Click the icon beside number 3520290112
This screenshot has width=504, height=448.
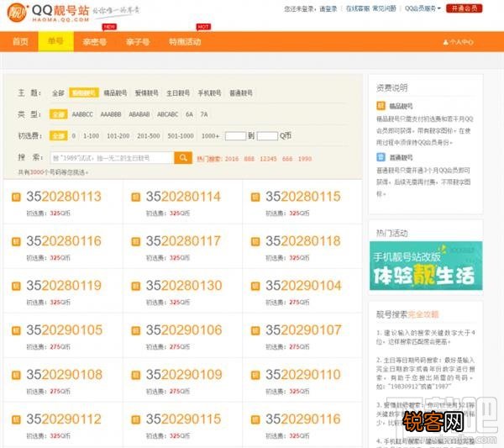point(16,419)
